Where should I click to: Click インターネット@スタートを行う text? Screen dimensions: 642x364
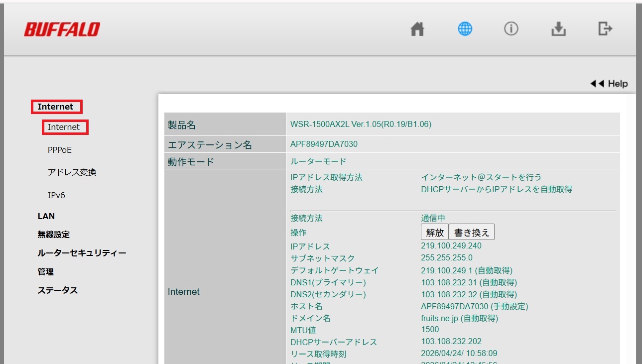[481, 177]
